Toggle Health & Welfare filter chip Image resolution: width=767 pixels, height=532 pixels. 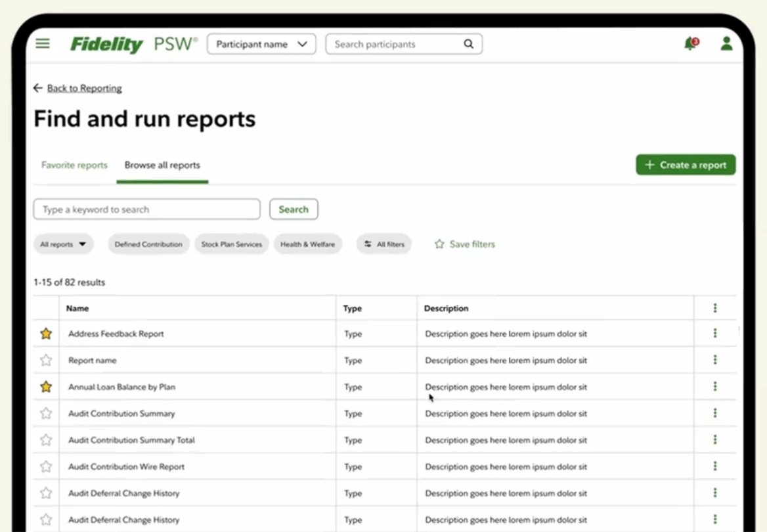coord(308,244)
